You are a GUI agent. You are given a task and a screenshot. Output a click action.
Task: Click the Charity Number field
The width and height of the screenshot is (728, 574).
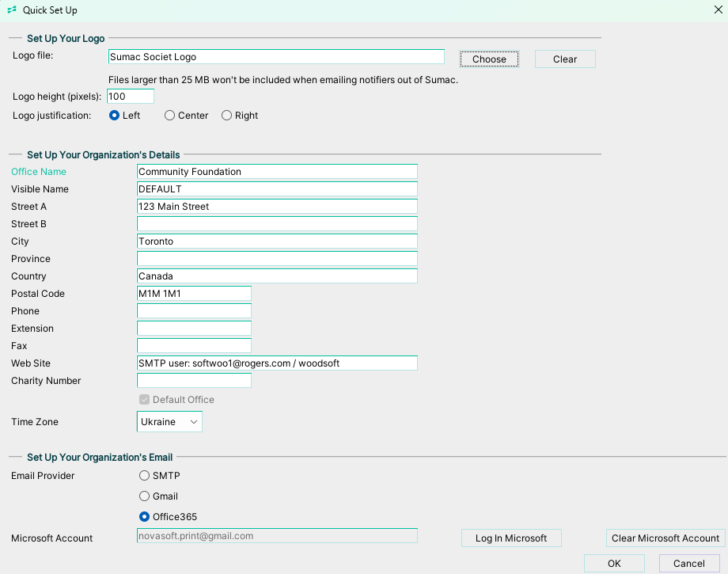point(194,380)
